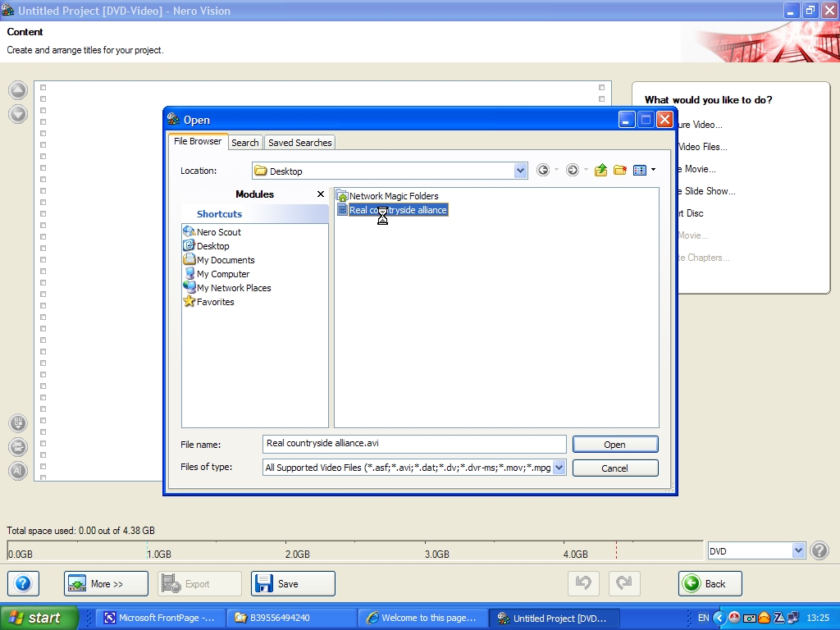Screen dimensions: 840x630
Task: Click the back navigation arrow in Open dialog
Action: pyautogui.click(x=543, y=171)
